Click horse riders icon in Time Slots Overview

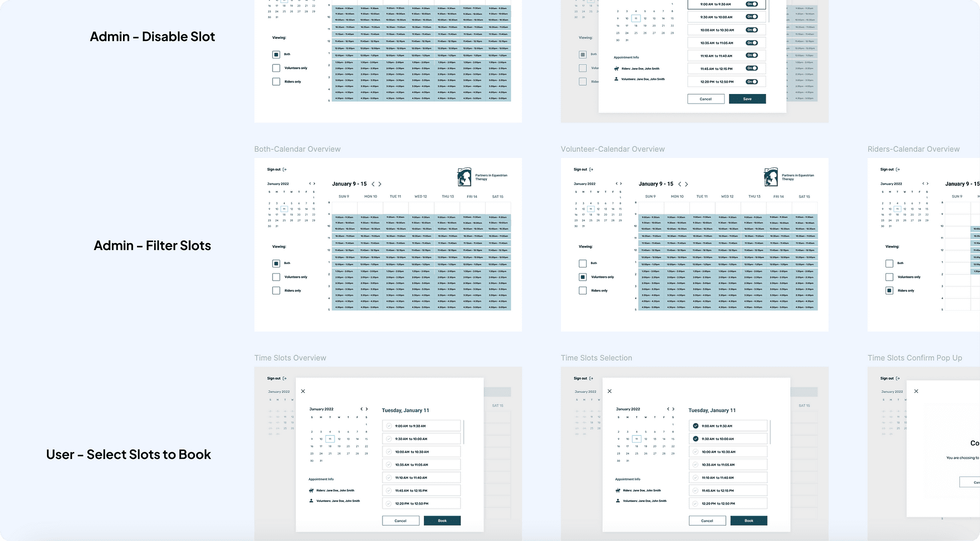click(311, 490)
